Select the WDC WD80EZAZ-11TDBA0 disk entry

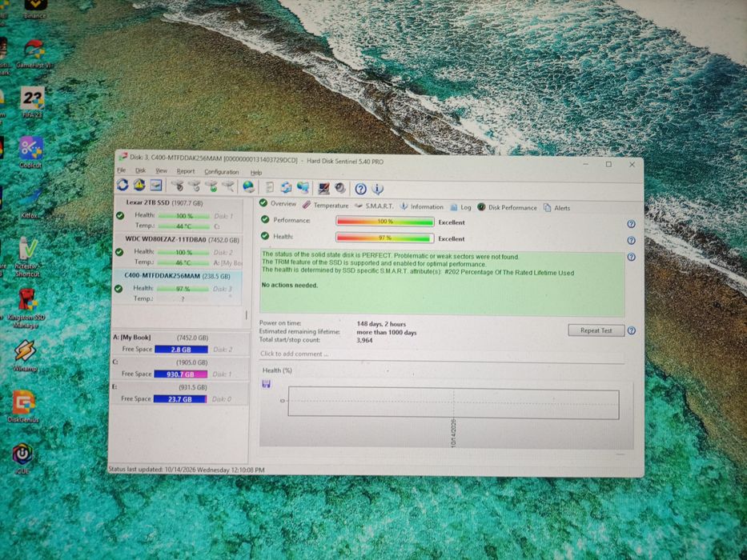pos(179,250)
